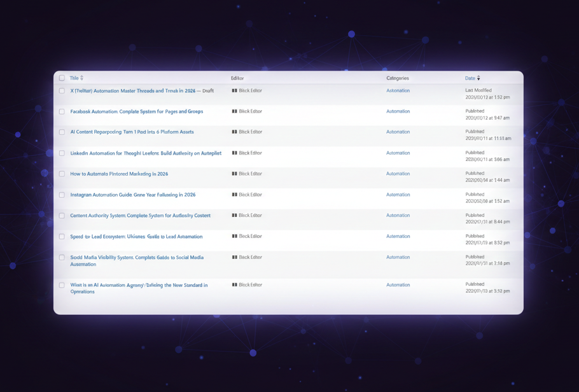The height and width of the screenshot is (392, 579).
Task: Click Published date of the AI Automation Agency post
Action: point(487,288)
